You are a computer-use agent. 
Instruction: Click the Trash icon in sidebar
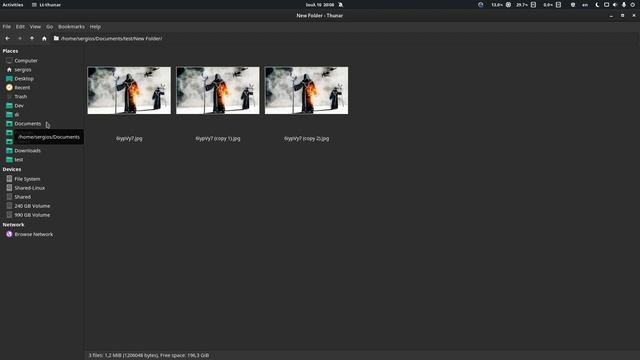coord(9,96)
